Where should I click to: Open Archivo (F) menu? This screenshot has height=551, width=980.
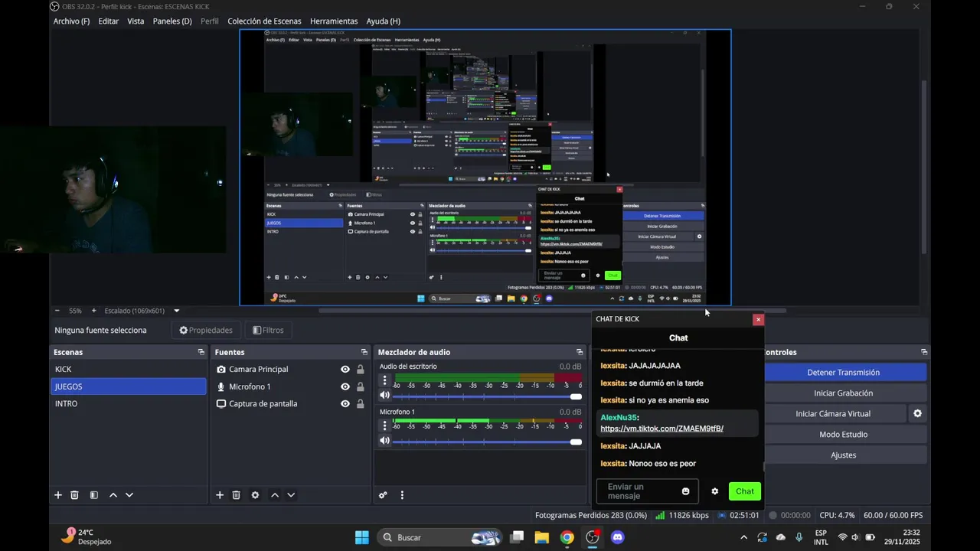tap(71, 21)
